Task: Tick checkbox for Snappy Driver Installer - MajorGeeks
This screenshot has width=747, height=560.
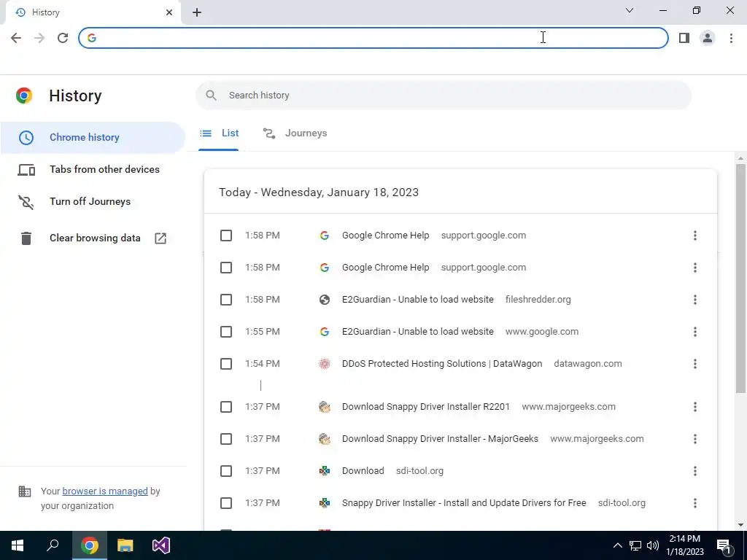Action: [x=226, y=438]
